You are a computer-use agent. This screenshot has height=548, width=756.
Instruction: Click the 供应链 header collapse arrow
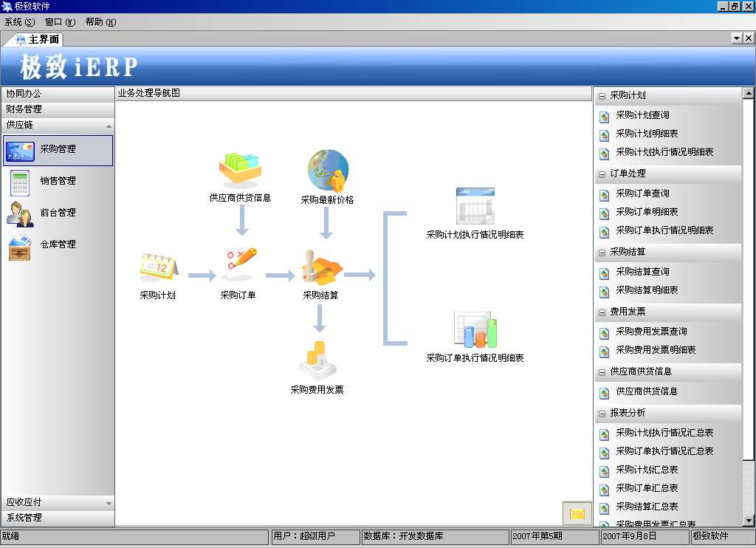(109, 126)
